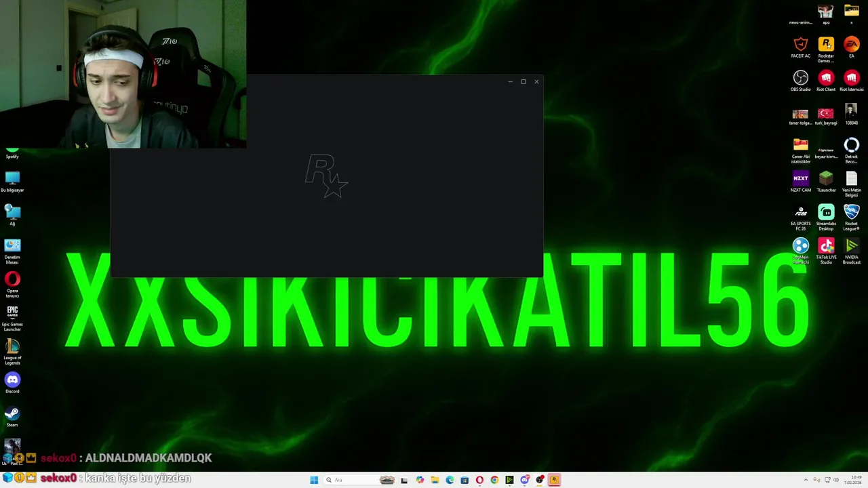The width and height of the screenshot is (868, 488).
Task: Minimize the Rockstar launcher window
Action: [511, 82]
